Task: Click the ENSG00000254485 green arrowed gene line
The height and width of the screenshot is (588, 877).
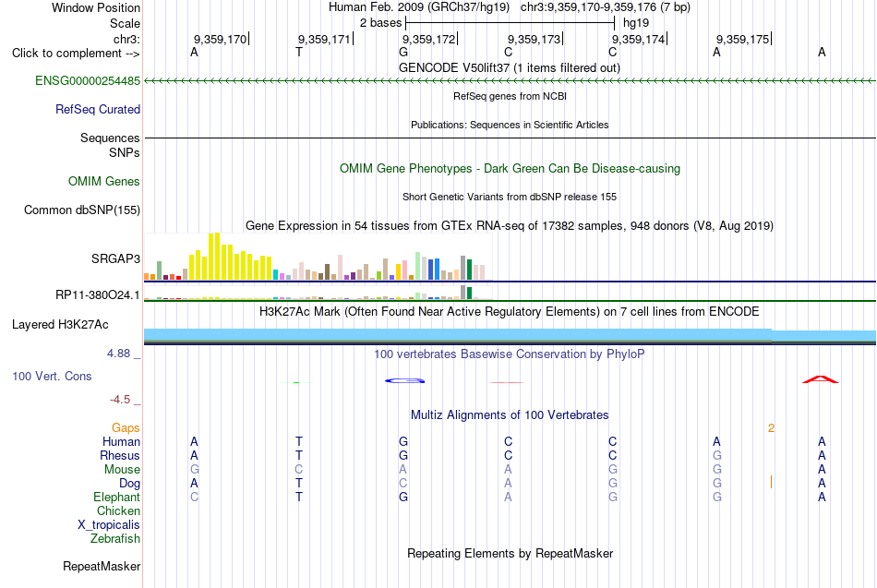Action: tap(510, 81)
